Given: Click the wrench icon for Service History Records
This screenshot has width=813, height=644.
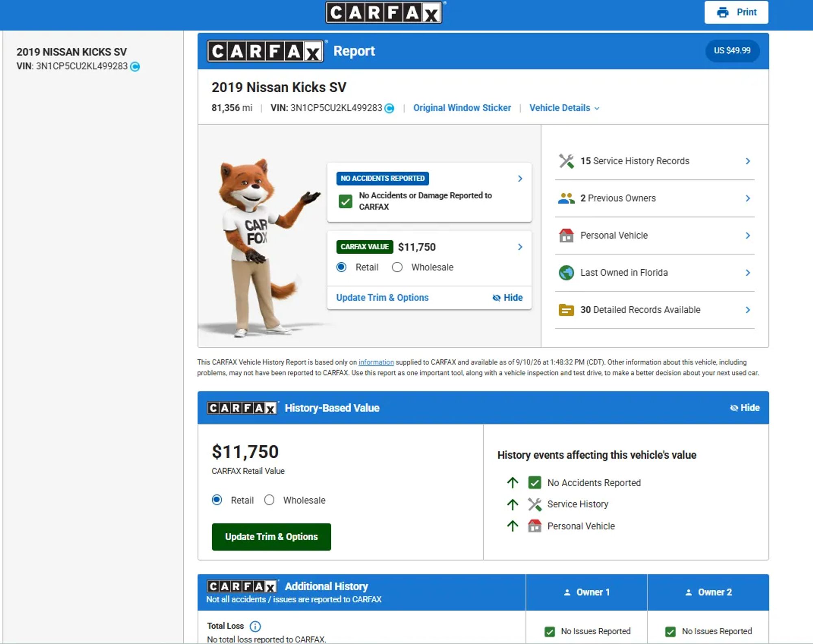Looking at the screenshot, I should (x=566, y=161).
